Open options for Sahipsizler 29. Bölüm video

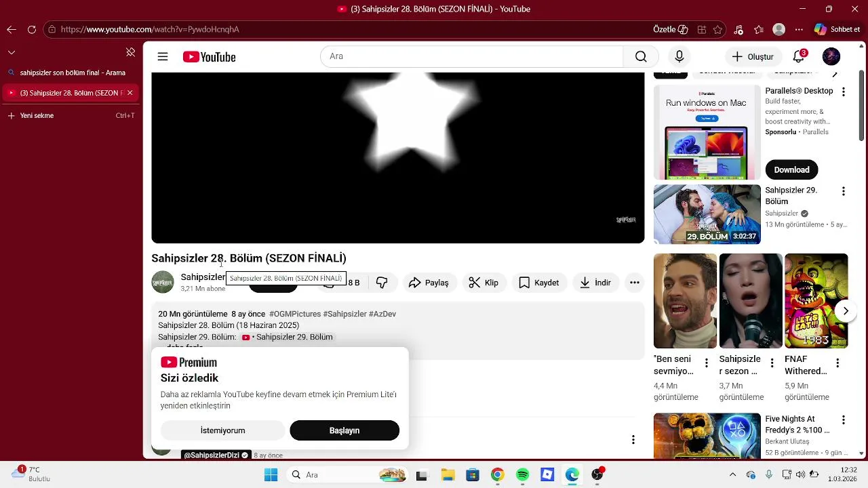844,192
